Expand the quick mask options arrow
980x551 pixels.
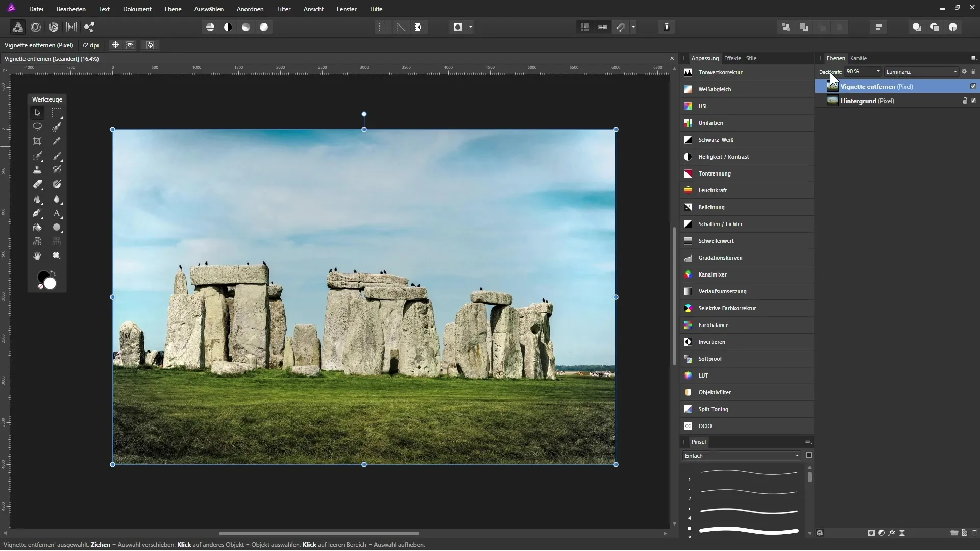(x=470, y=27)
